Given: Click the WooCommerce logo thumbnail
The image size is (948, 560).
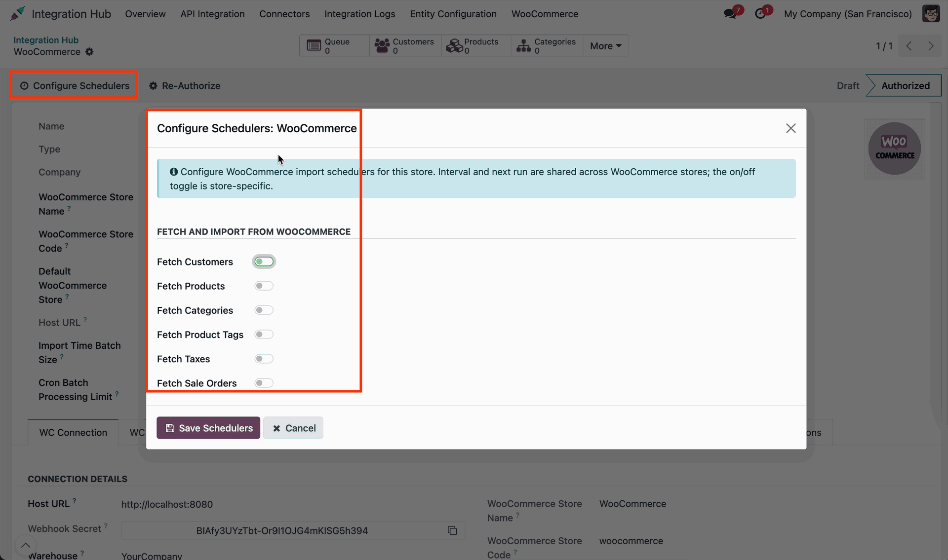Looking at the screenshot, I should (895, 149).
